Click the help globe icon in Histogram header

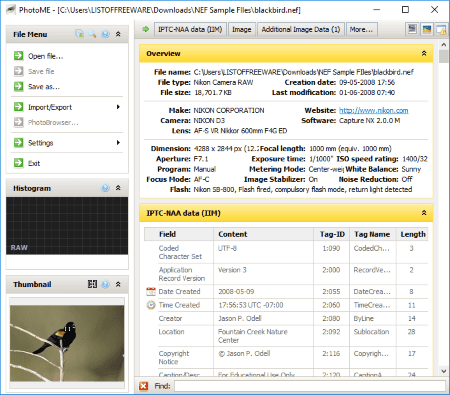[x=105, y=188]
